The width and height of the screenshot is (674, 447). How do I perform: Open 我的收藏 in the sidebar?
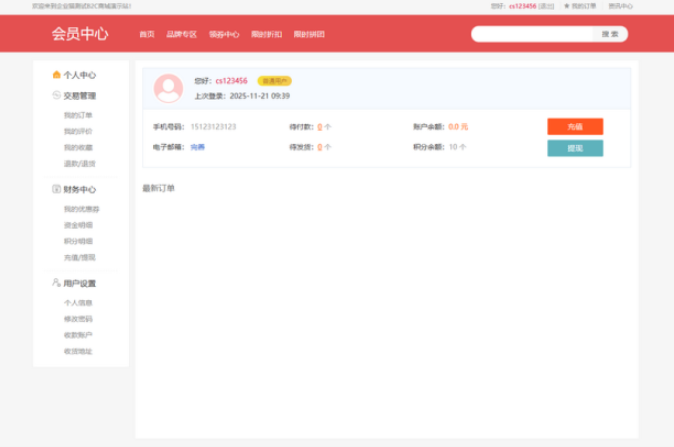pyautogui.click(x=78, y=147)
